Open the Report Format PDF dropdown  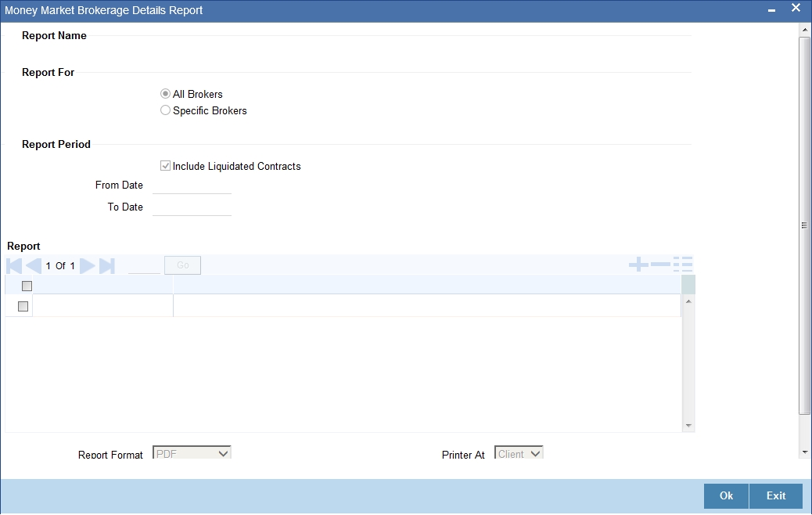192,452
